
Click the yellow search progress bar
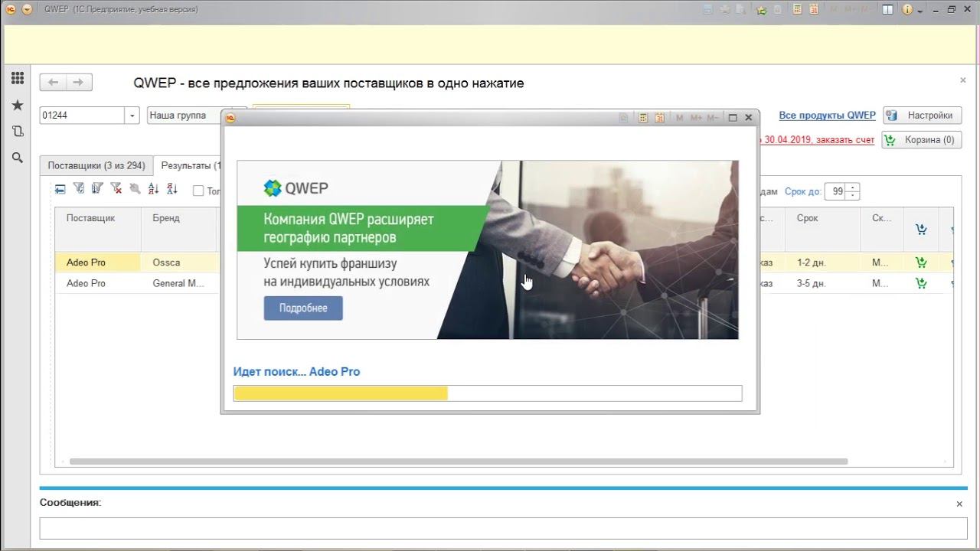488,393
